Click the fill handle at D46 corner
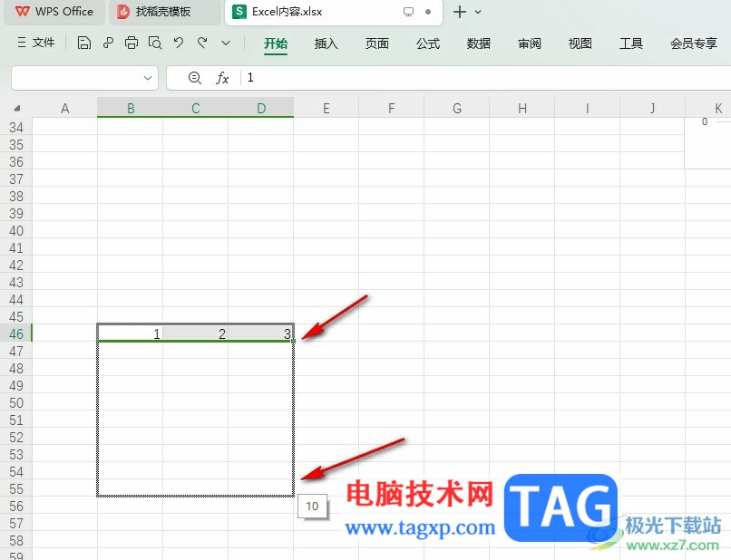Image resolution: width=731 pixels, height=560 pixels. (293, 341)
